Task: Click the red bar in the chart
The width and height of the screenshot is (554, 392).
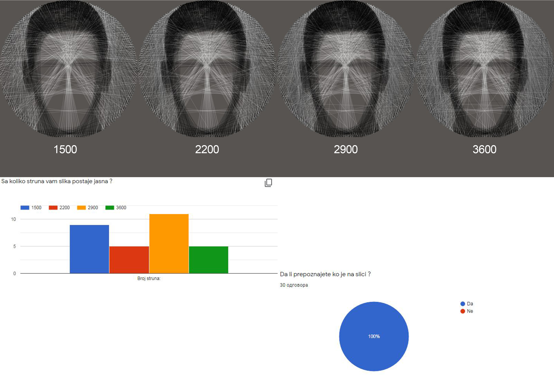Action: tap(129, 260)
